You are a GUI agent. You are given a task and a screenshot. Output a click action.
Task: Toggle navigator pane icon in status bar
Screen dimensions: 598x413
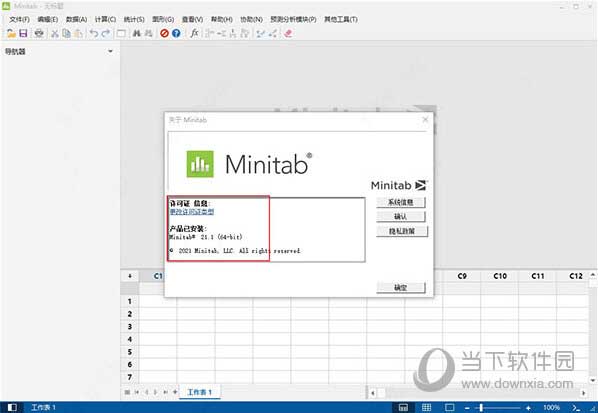12,407
